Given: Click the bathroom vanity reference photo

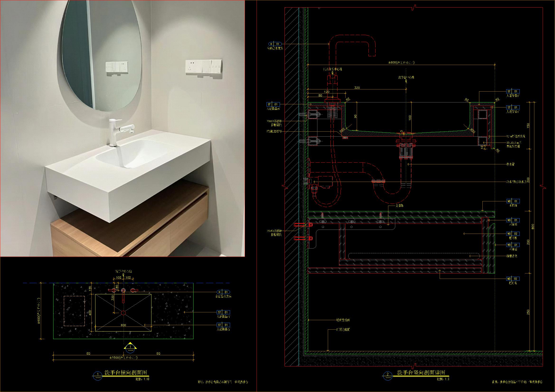Looking at the screenshot, I should click(x=122, y=128).
